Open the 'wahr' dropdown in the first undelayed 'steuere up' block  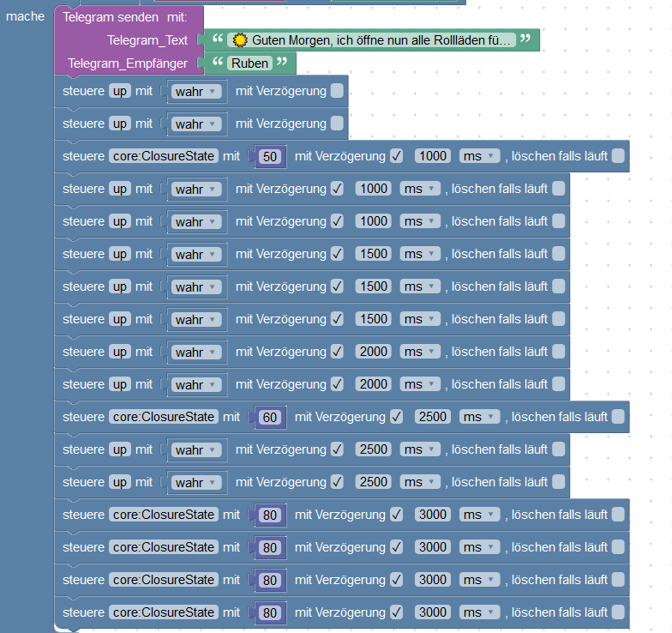[x=196, y=91]
